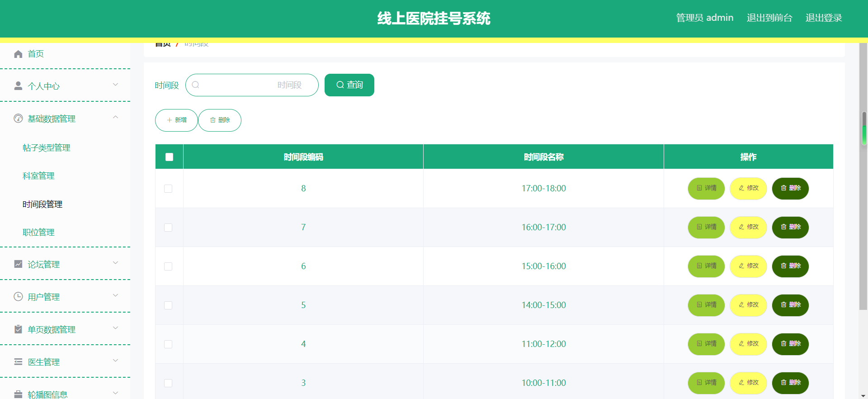Expand the 个人中心 menu chevron
This screenshot has width=868, height=399.
click(x=115, y=85)
